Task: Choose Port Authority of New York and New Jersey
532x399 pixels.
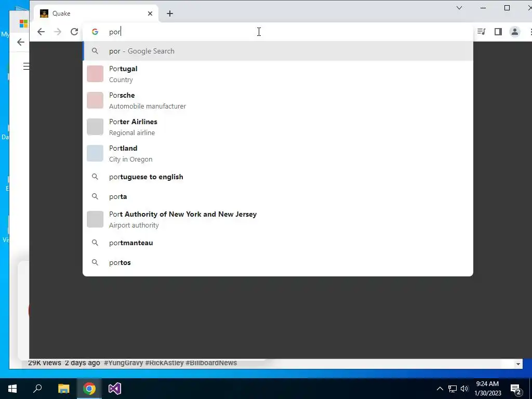Action: click(x=278, y=220)
